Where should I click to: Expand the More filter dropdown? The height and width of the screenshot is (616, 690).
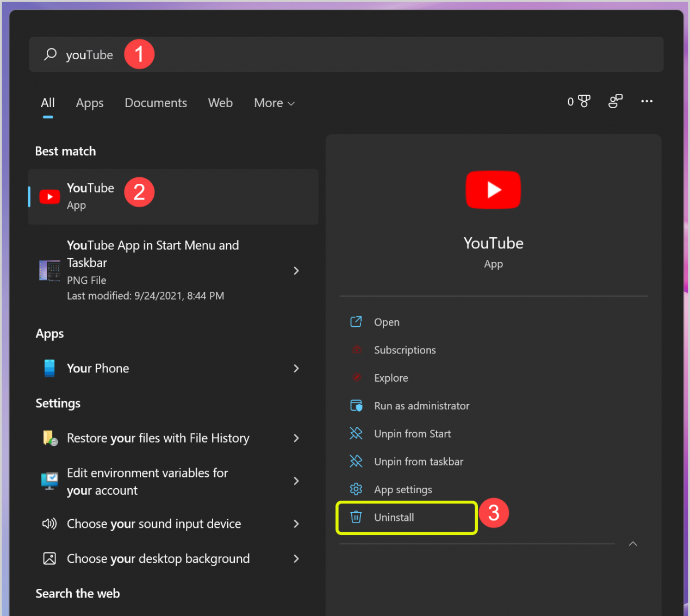click(274, 103)
